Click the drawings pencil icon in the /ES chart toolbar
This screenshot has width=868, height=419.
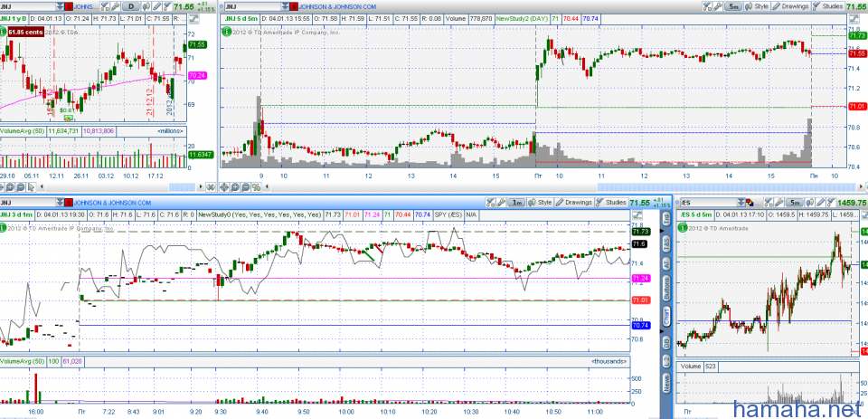click(x=820, y=203)
